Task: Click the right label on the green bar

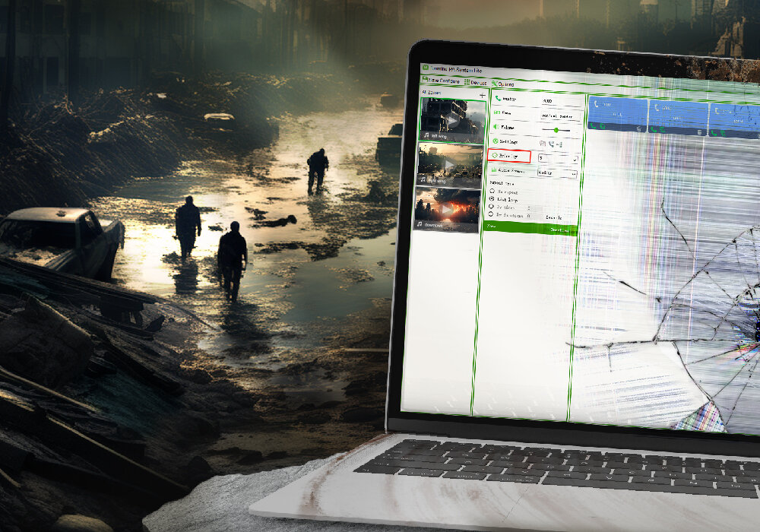Action: (x=560, y=230)
